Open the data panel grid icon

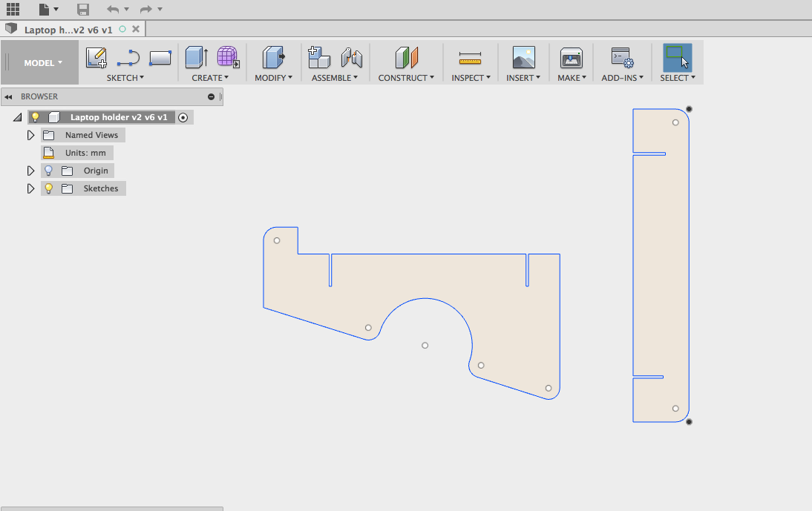(13, 9)
